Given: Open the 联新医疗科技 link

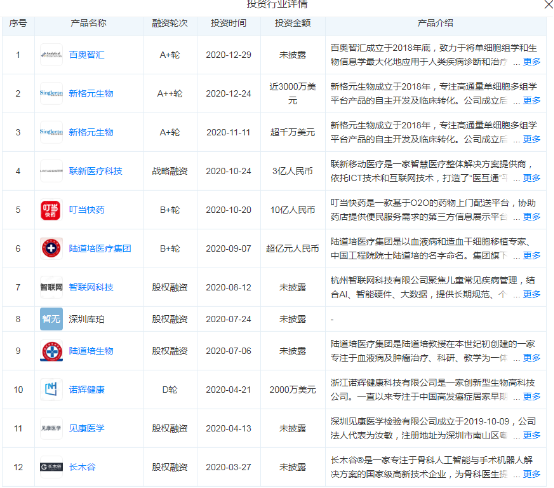Looking at the screenshot, I should click(95, 171).
